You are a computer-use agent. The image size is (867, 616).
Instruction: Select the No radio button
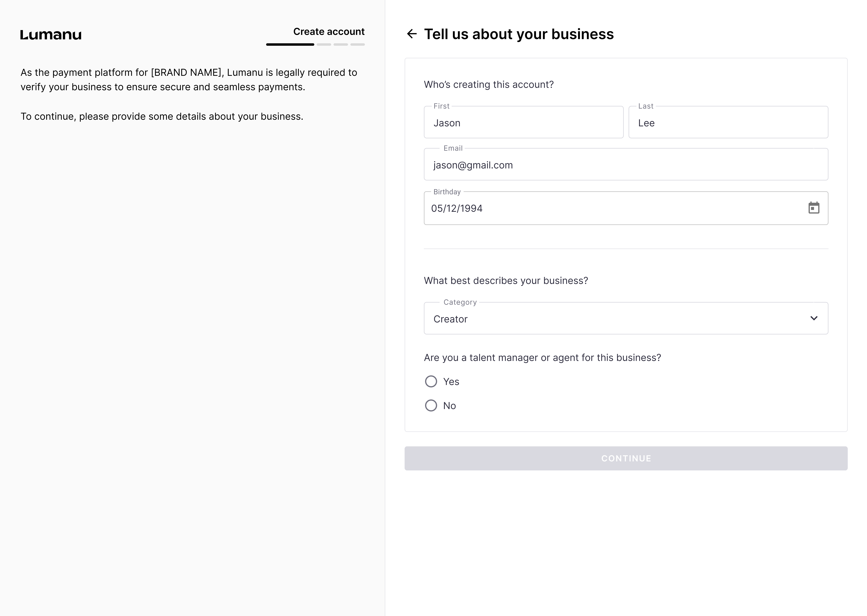coord(431,405)
